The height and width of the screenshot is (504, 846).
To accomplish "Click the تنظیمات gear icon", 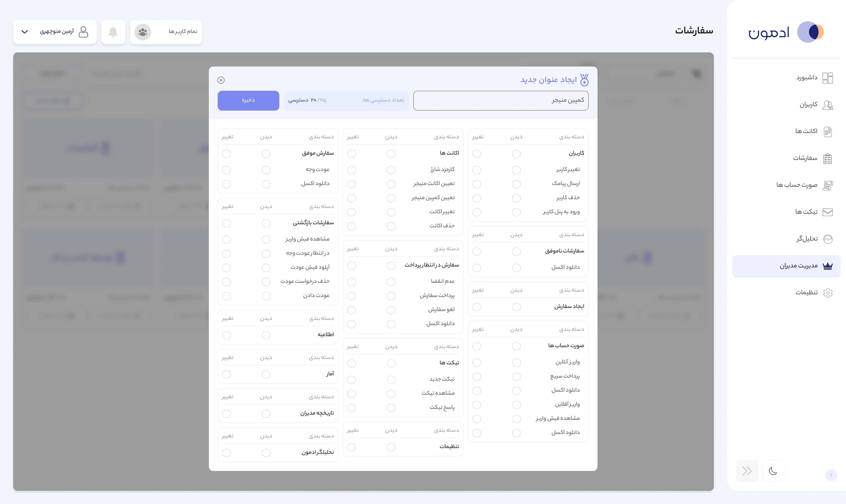I will coord(828,292).
